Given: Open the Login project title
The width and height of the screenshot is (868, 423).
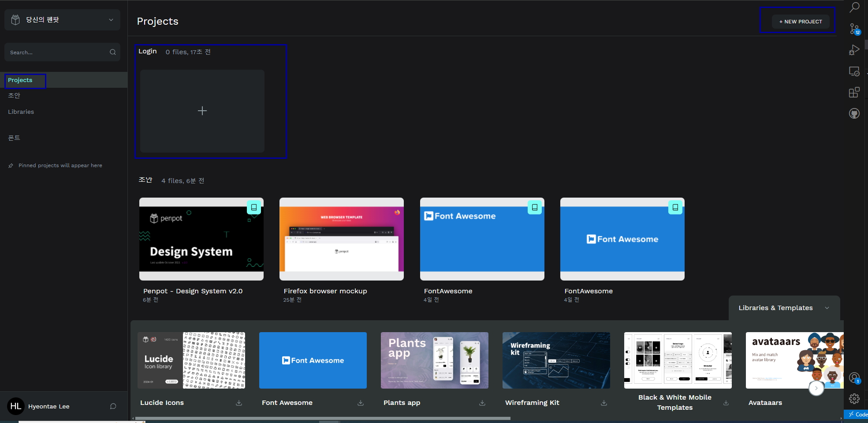Looking at the screenshot, I should coord(148,51).
